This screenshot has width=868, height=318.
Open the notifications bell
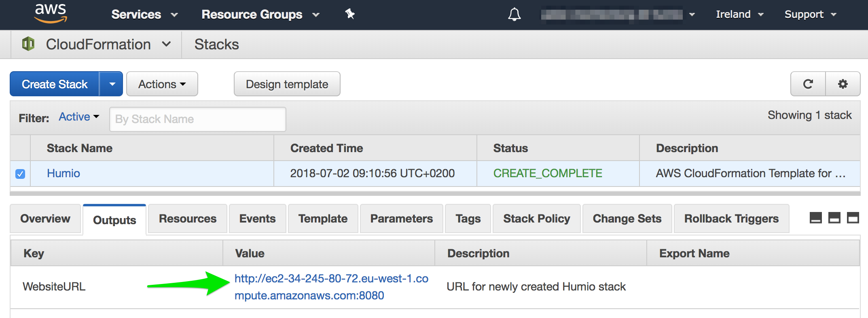pos(514,15)
